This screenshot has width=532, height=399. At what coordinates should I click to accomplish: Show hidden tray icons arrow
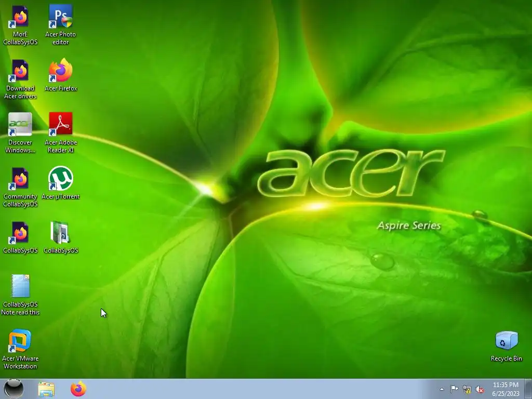click(x=442, y=389)
